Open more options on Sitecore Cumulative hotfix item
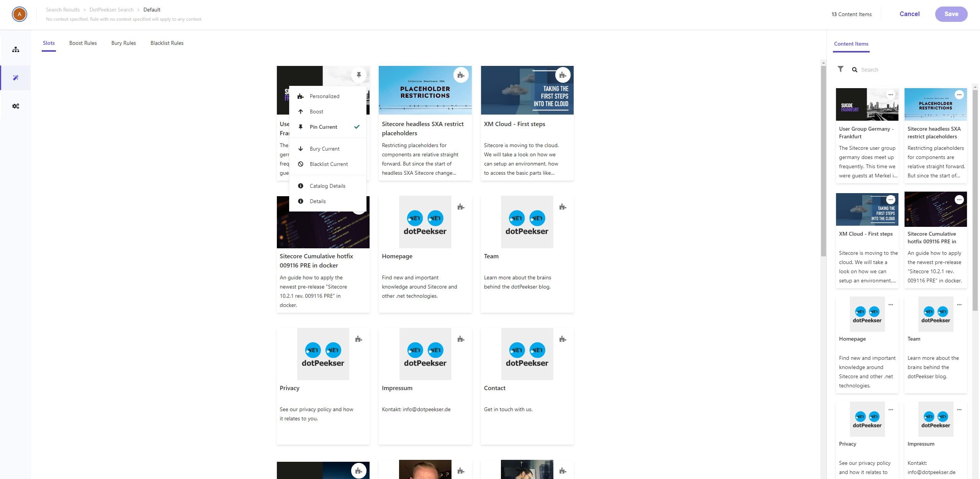The image size is (980, 479). click(959, 200)
